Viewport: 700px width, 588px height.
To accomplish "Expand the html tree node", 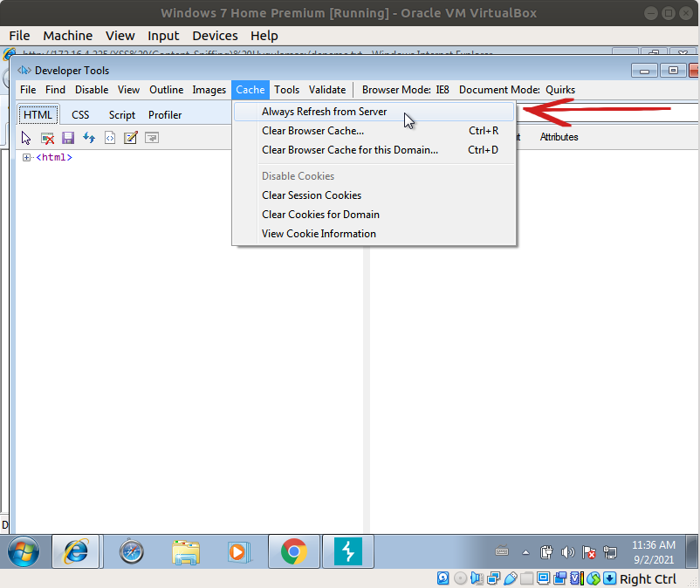I will [x=26, y=158].
